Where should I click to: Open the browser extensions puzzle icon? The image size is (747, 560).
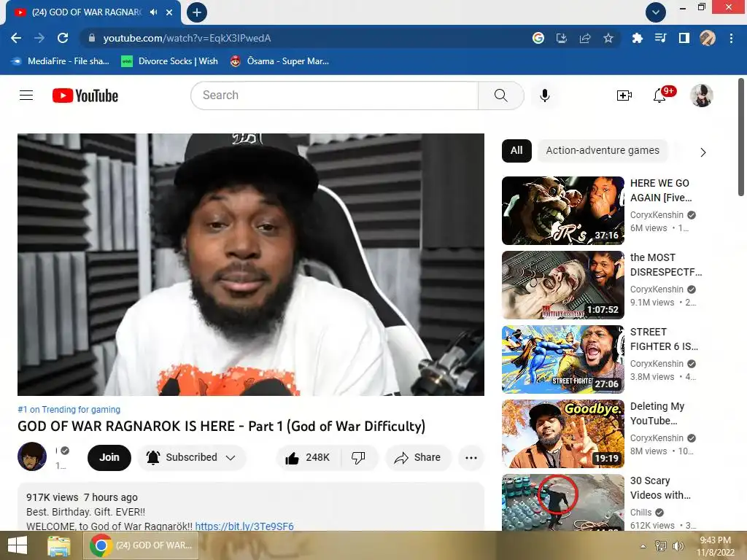click(637, 38)
